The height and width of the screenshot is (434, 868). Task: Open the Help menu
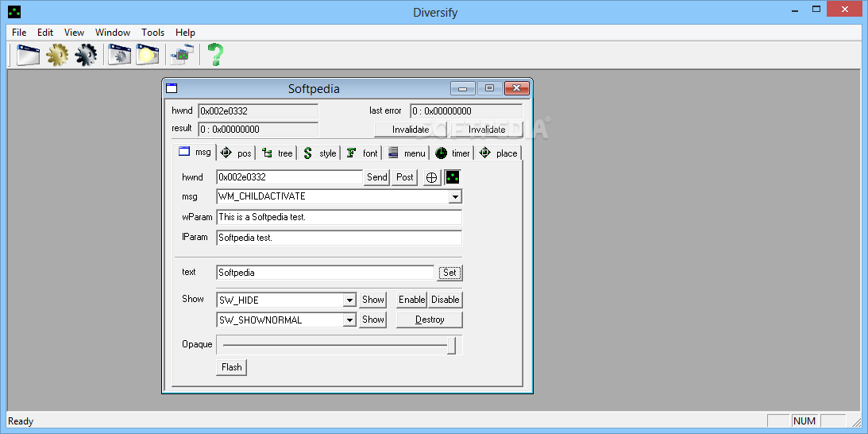pyautogui.click(x=186, y=32)
